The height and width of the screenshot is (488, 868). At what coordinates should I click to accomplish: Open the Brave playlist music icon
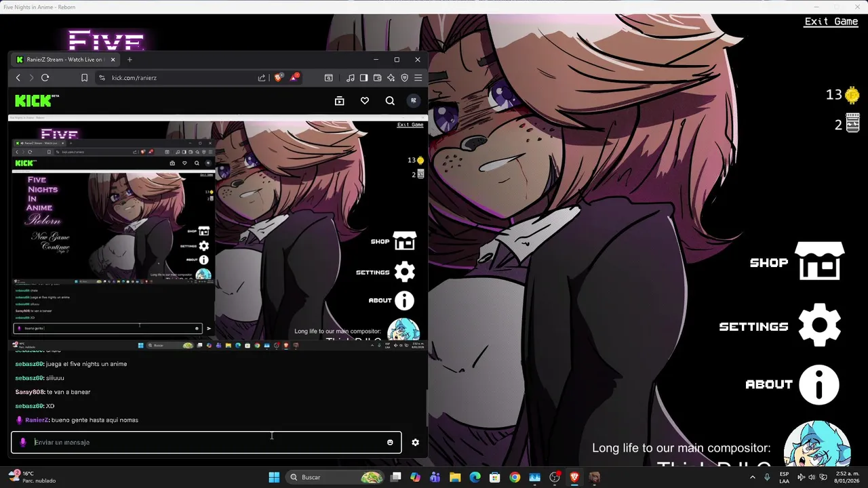coord(350,78)
